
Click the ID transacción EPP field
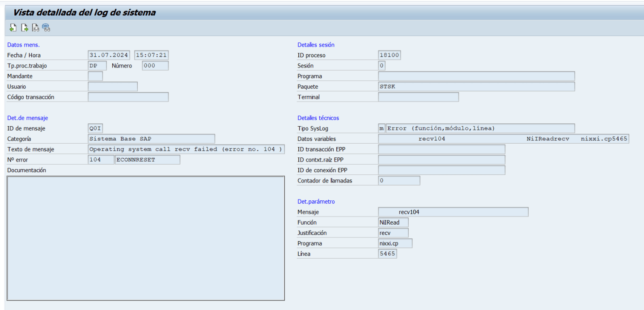point(441,149)
